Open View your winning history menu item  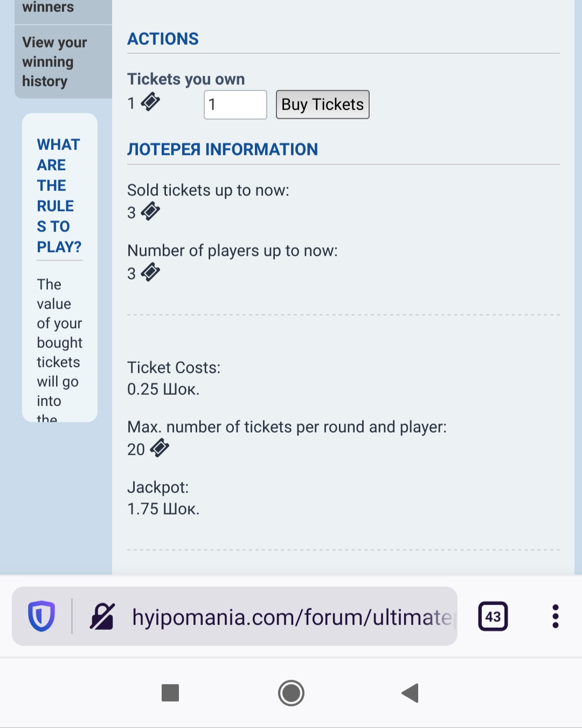54,62
